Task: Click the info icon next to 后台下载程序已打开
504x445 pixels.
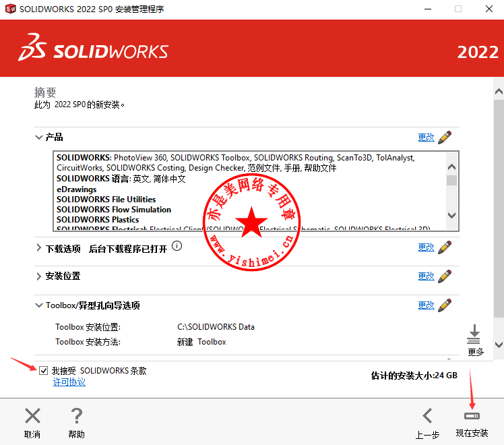Action: tap(177, 247)
